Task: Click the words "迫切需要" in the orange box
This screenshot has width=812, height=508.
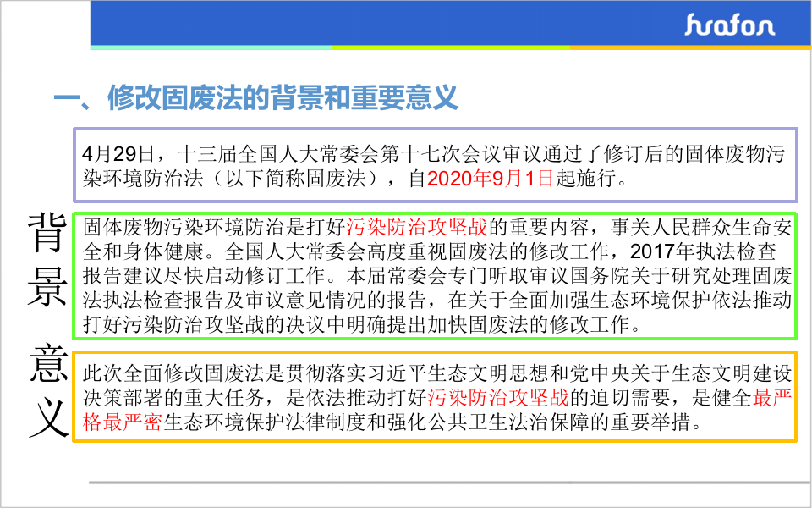Action: click(629, 398)
